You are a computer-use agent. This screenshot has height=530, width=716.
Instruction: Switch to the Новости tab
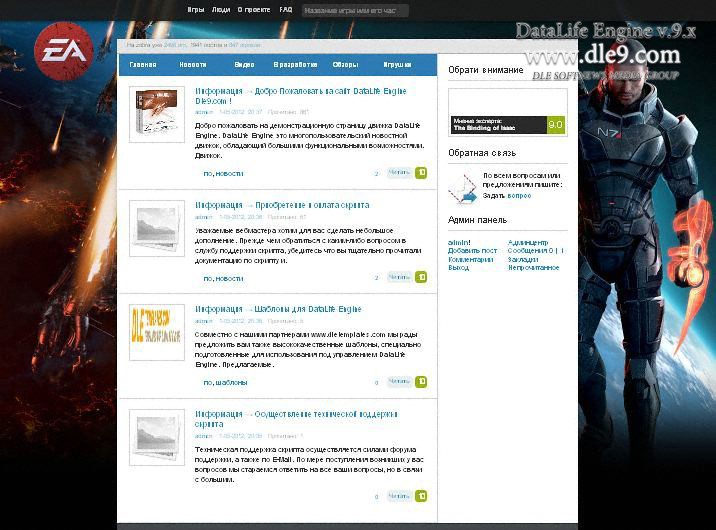tap(193, 65)
